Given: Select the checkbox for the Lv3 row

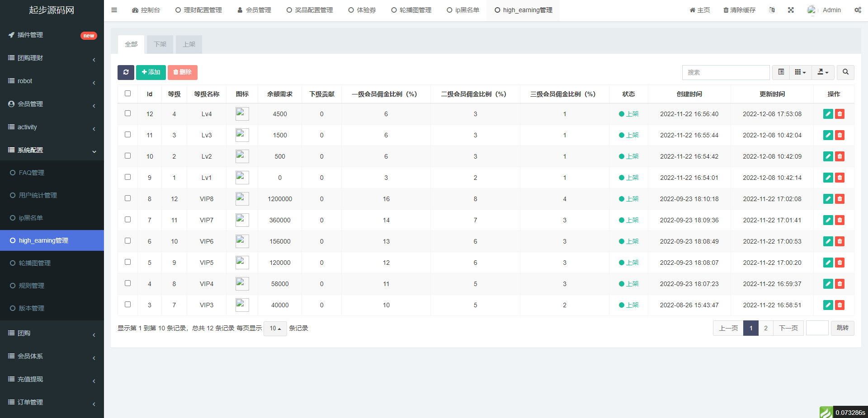Looking at the screenshot, I should pyautogui.click(x=127, y=135).
